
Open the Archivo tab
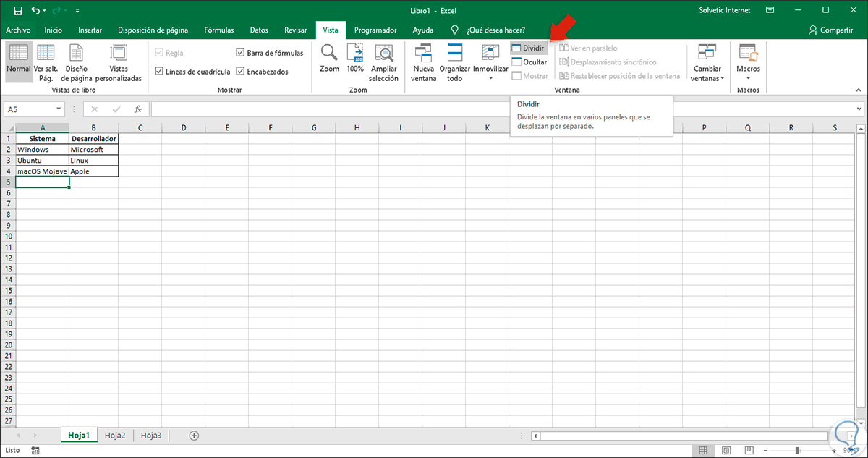(18, 30)
